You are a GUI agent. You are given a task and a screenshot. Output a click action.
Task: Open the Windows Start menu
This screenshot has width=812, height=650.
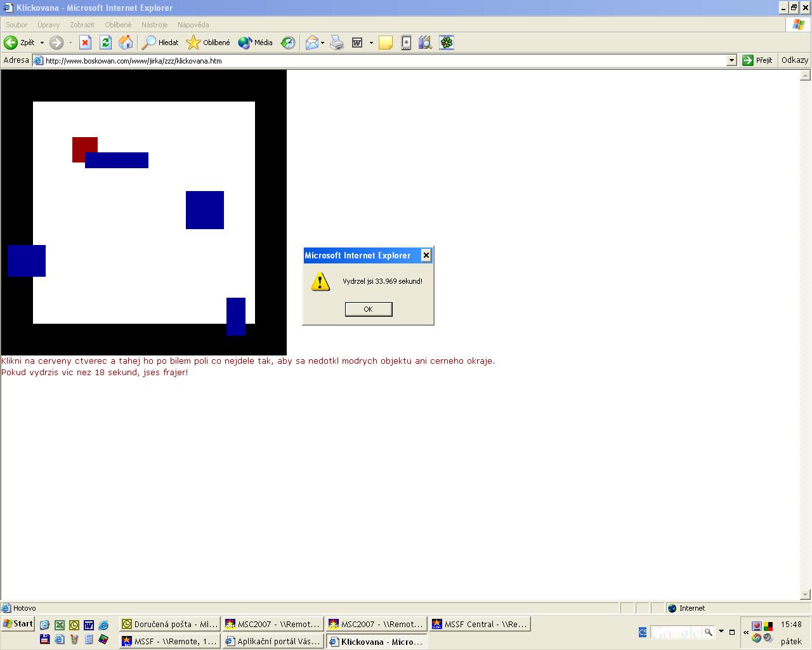[18, 624]
